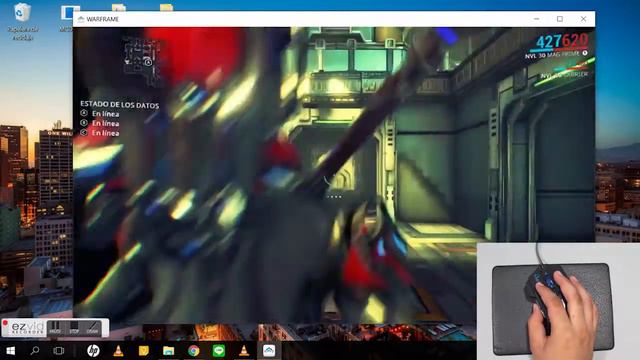Select the active Warframe taskbar icon
The width and height of the screenshot is (640, 360).
pyautogui.click(x=269, y=351)
